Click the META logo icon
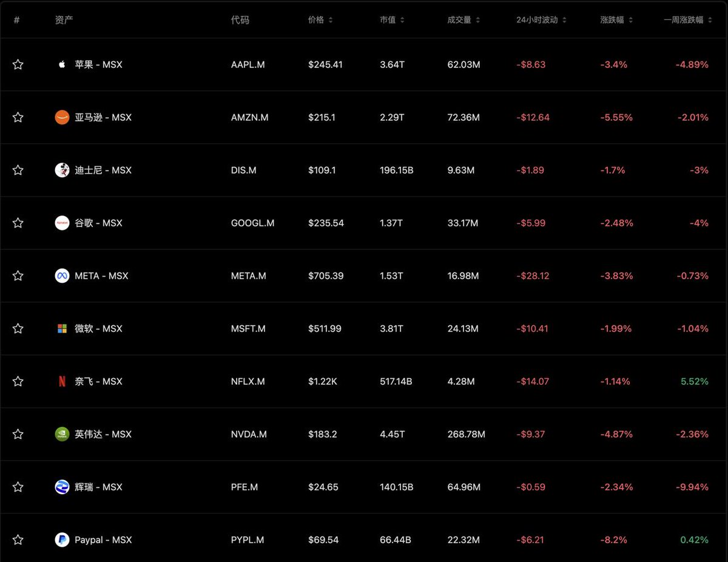Image resolution: width=728 pixels, height=562 pixels. tap(62, 276)
